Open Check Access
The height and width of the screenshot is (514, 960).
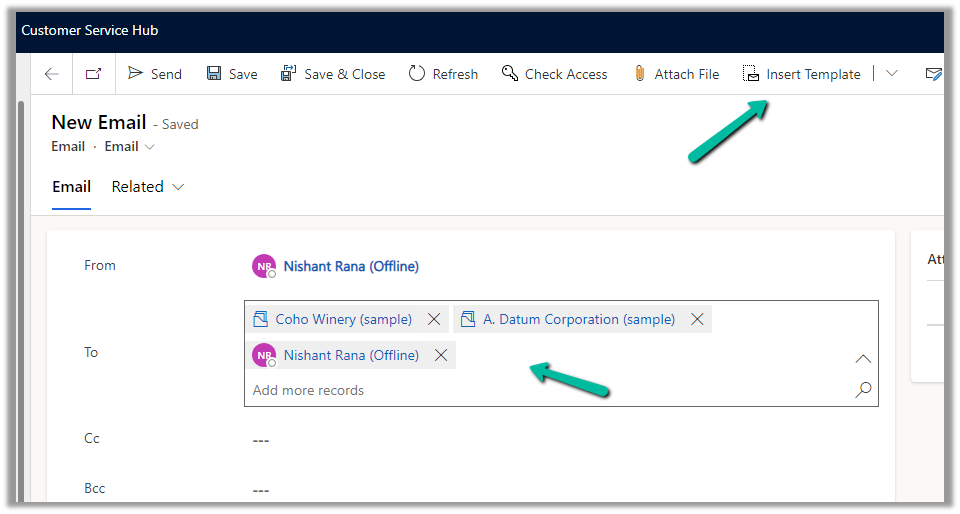(554, 74)
